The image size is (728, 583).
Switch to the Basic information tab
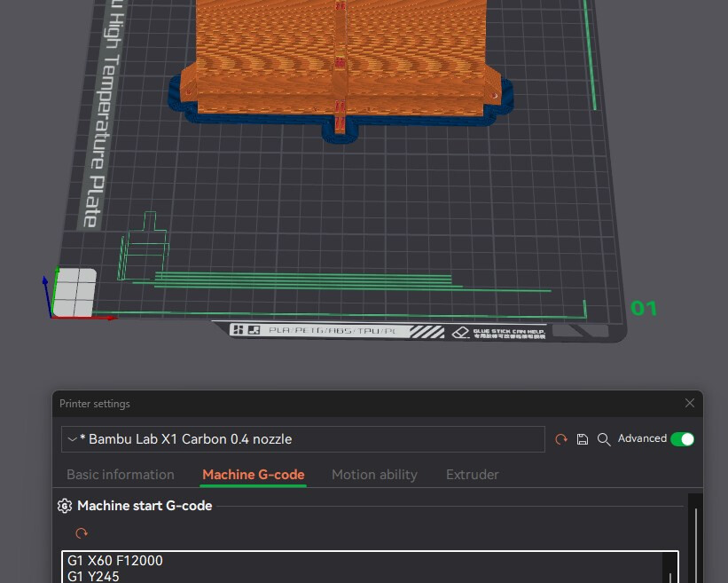point(121,475)
